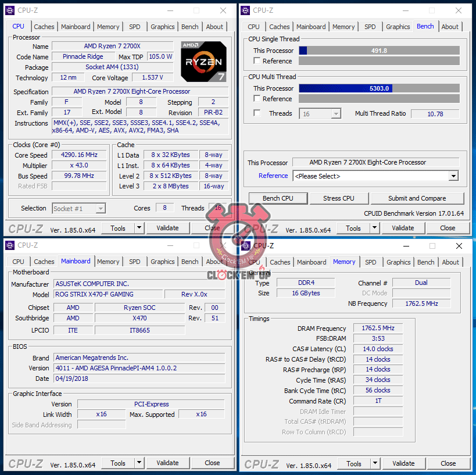This screenshot has width=476, height=475.
Task: Expand Tools dropdown arrow in Bench window
Action: tap(374, 228)
